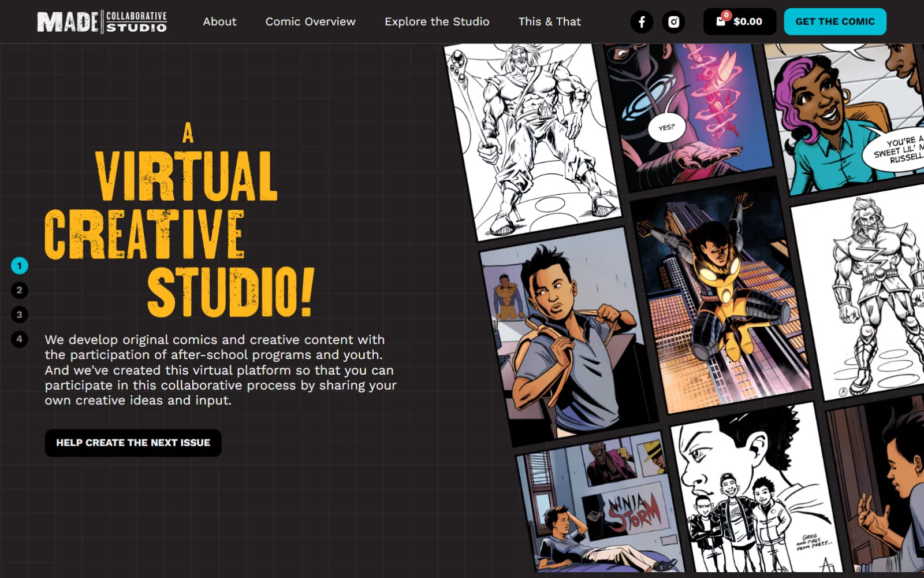Open the This & That menu

click(550, 22)
